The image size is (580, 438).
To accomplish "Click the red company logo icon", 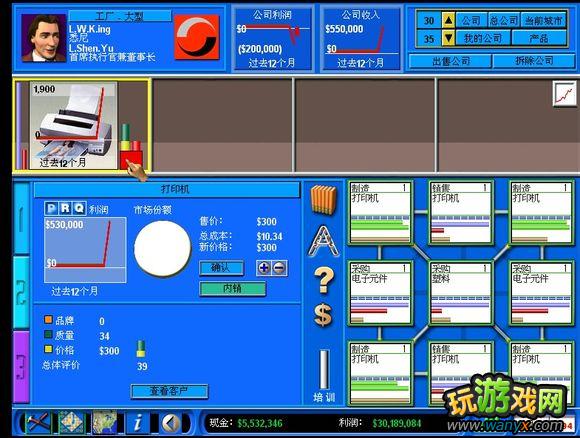I will pyautogui.click(x=197, y=37).
